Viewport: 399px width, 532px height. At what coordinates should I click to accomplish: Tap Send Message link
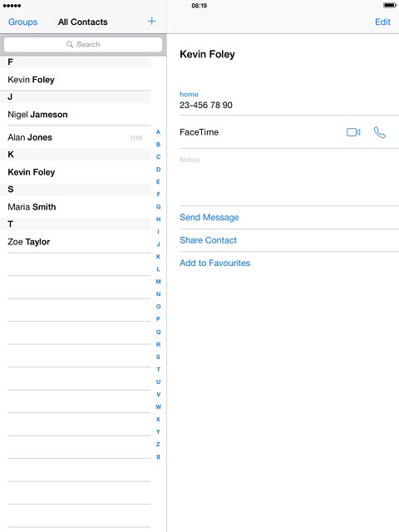pyautogui.click(x=209, y=218)
